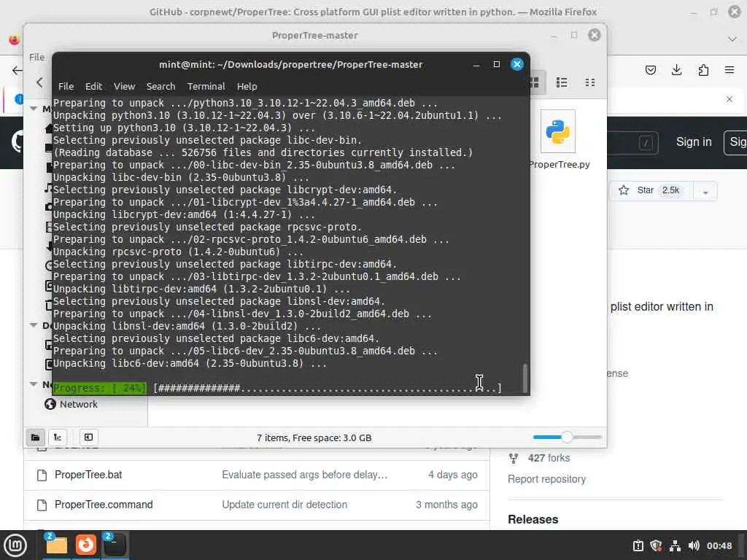
Task: Open Firefox downloads panel
Action: [x=676, y=71]
